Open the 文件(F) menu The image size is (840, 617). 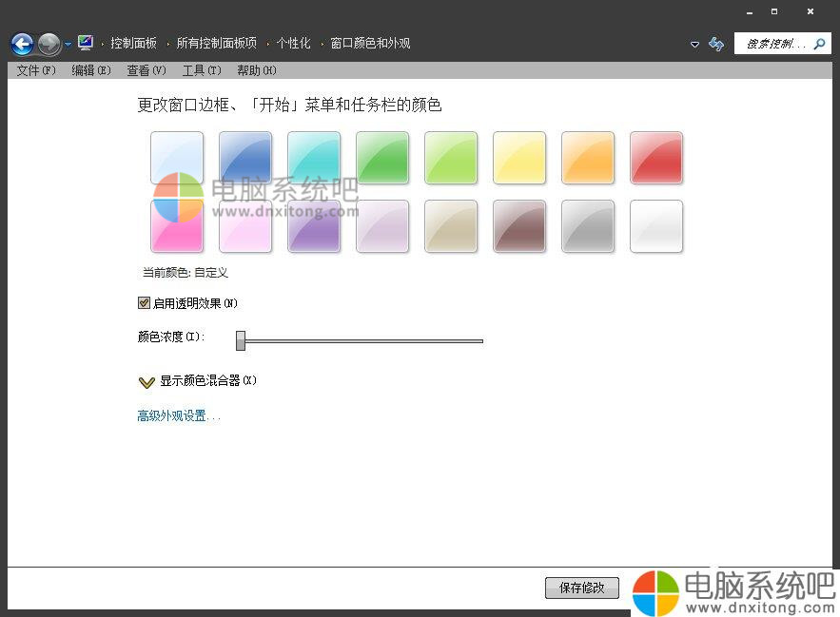pyautogui.click(x=36, y=70)
